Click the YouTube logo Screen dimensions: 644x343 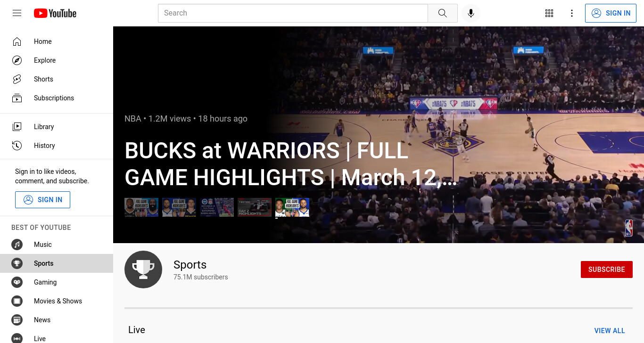point(55,13)
